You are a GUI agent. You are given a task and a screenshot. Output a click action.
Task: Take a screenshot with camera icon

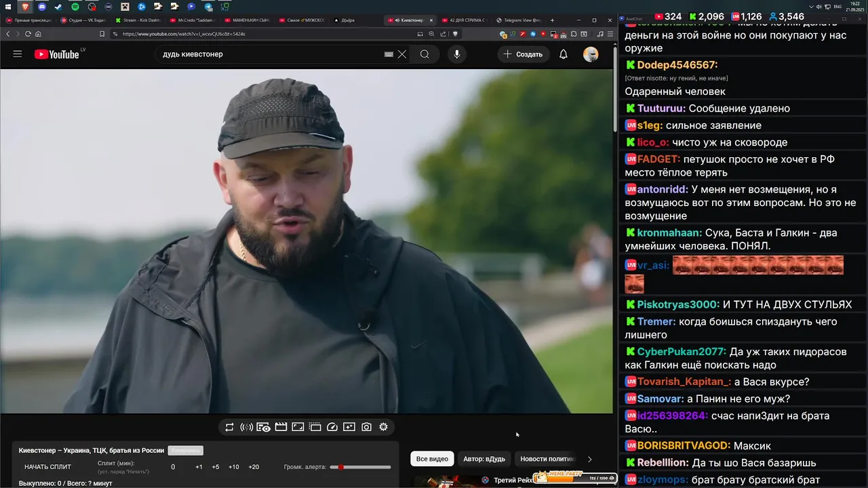click(366, 427)
